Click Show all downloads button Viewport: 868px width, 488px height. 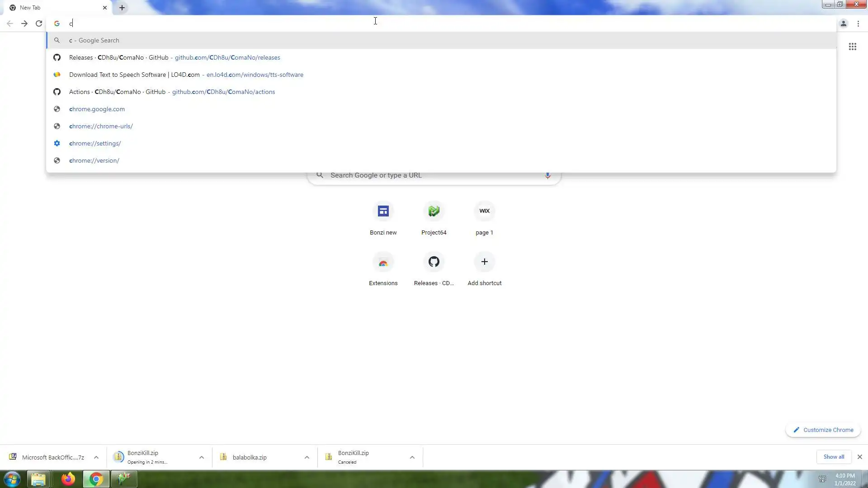(x=833, y=457)
